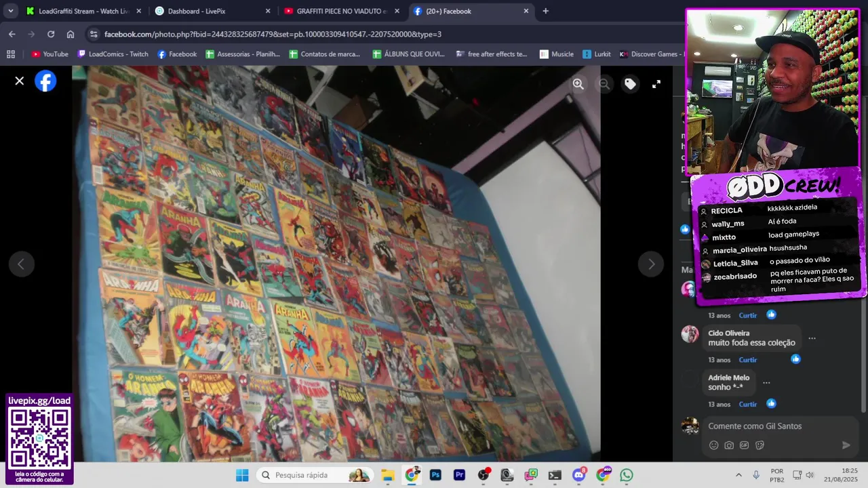Switch commenting identity via the profile avatar dropdown
The width and height of the screenshot is (868, 488).
(690, 426)
